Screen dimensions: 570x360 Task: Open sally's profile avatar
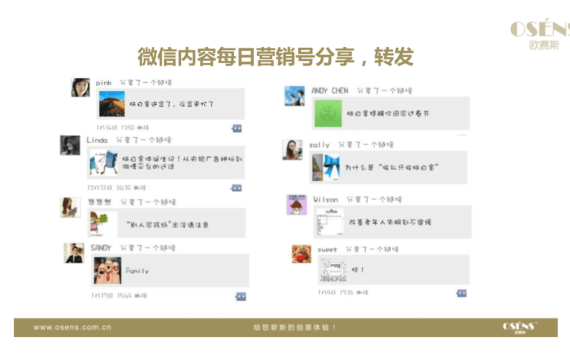292,150
